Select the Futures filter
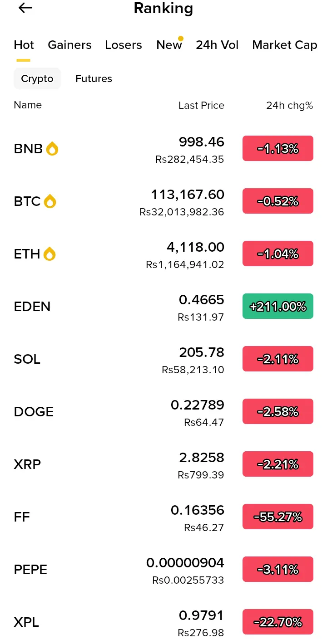327x644 pixels. (x=94, y=78)
